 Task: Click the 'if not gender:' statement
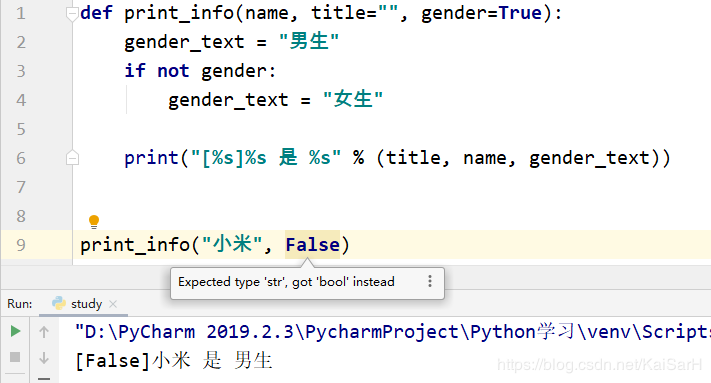tap(200, 71)
